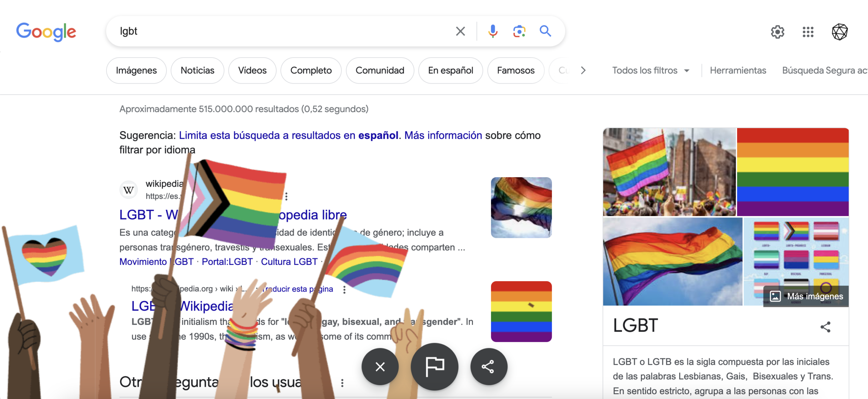The image size is (868, 399).
Task: Show more filter chips with right chevron
Action: click(583, 70)
